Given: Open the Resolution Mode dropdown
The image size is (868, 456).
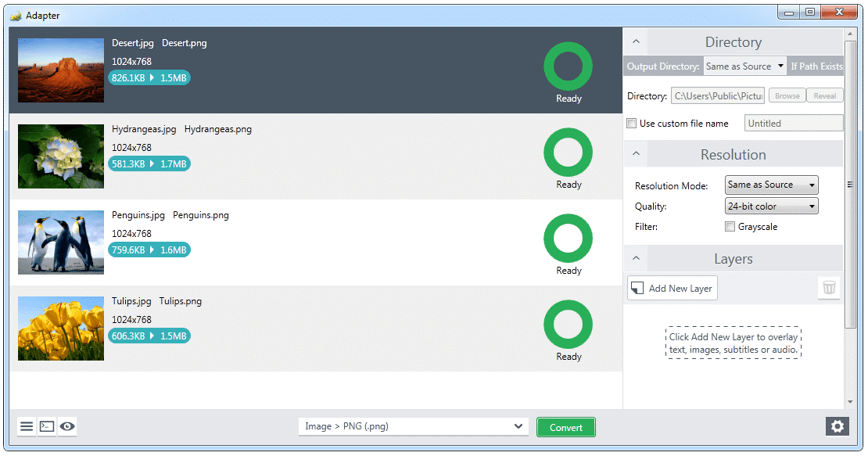Looking at the screenshot, I should tap(771, 185).
